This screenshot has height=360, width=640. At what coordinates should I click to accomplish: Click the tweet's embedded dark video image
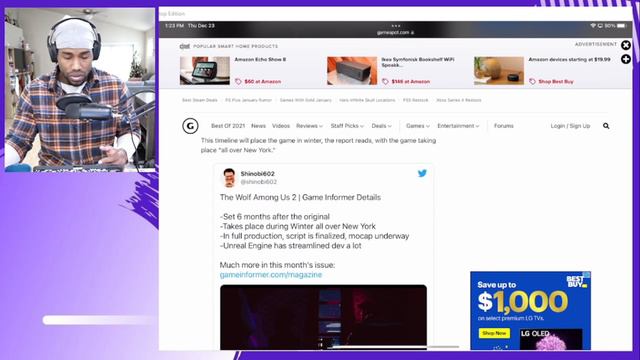(323, 317)
